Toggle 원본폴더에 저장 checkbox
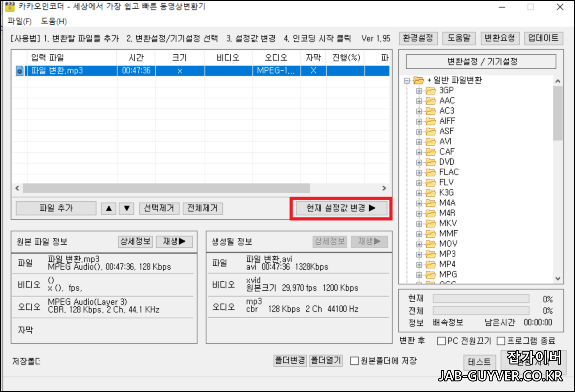 [x=354, y=361]
